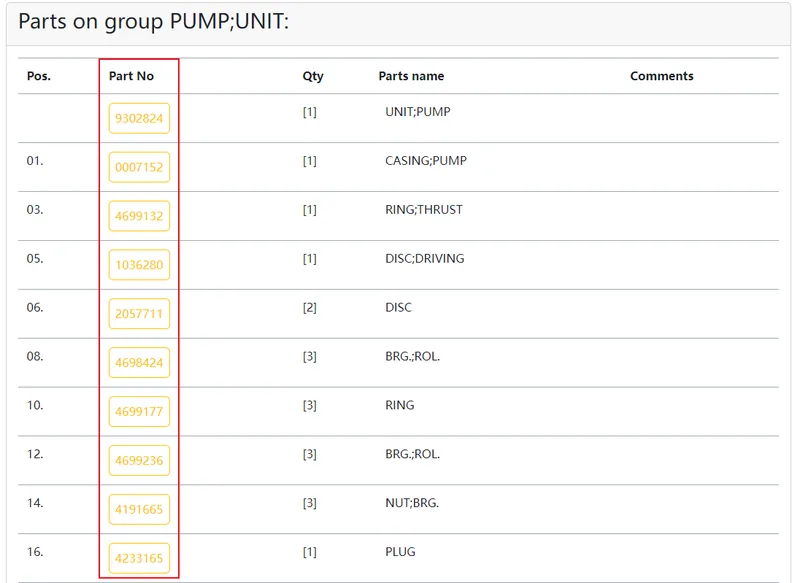Click the Part No column header
The height and width of the screenshot is (583, 800).
(x=131, y=76)
